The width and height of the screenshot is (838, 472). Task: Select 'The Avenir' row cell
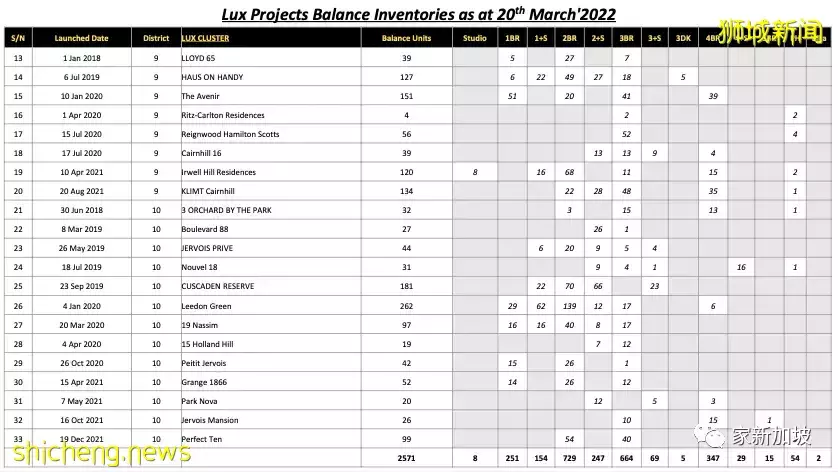(201, 96)
